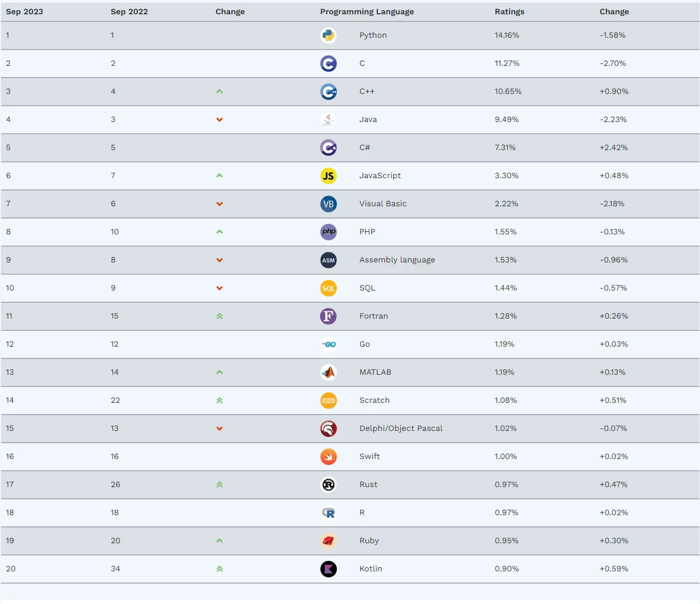Click the Python logo icon
700x604 pixels.
328,35
